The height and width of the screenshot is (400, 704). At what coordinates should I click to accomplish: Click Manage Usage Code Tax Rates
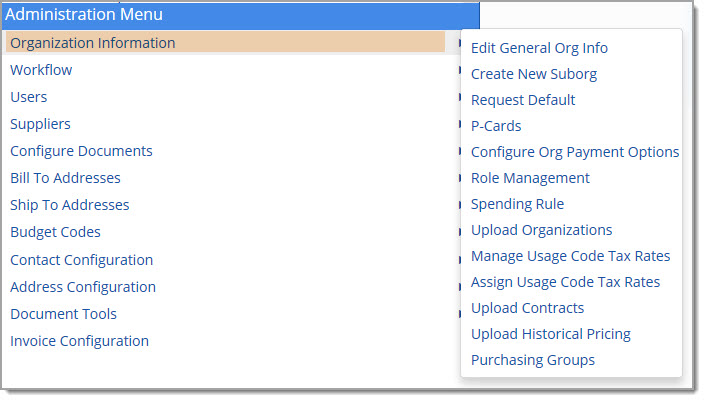(570, 256)
